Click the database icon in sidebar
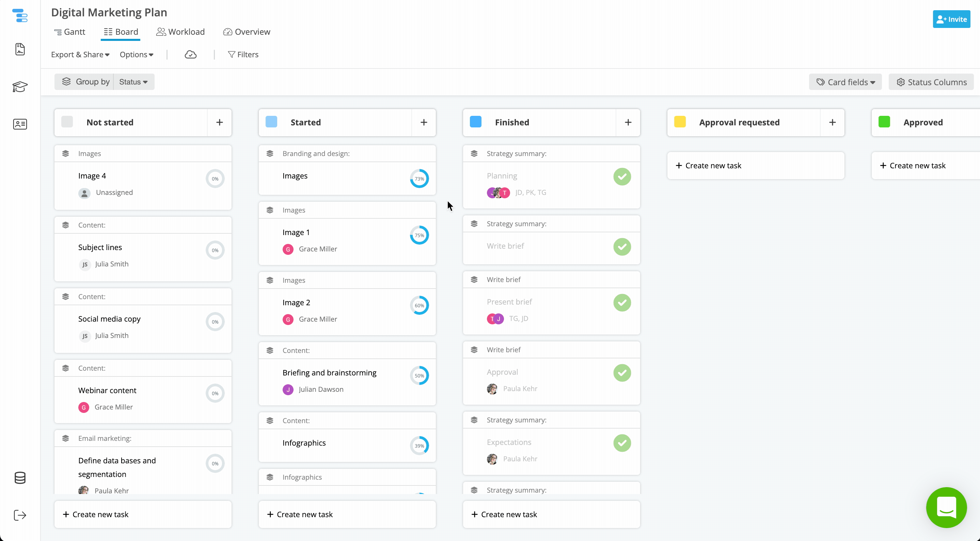The height and width of the screenshot is (541, 980). point(20,478)
